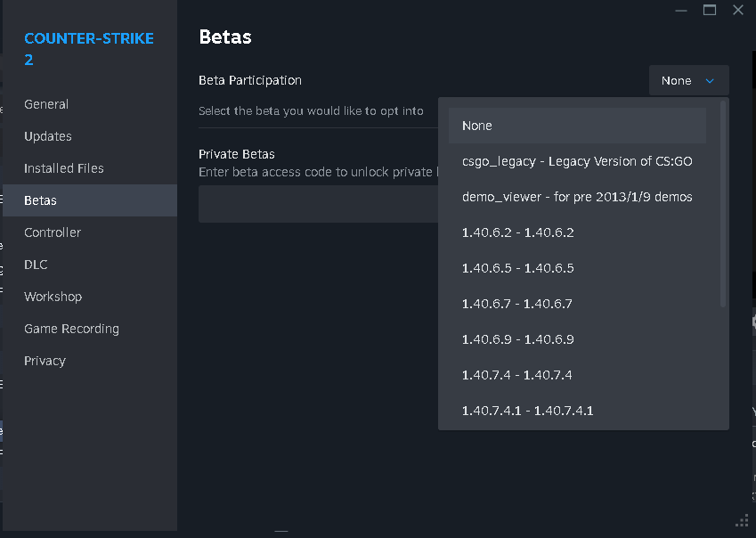Open Controller settings section
The height and width of the screenshot is (538, 756).
pyautogui.click(x=53, y=232)
